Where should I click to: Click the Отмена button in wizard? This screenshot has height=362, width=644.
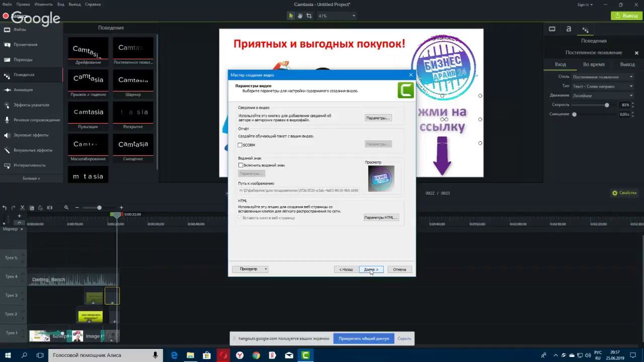(399, 269)
